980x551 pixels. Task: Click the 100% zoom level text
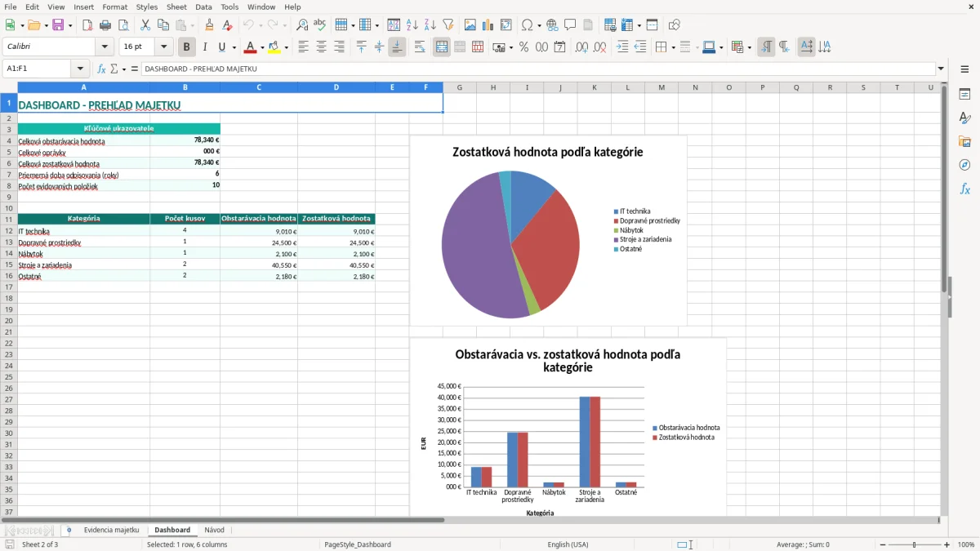[965, 544]
